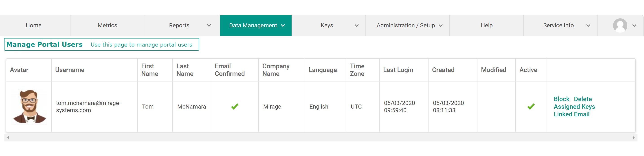Open Linked Email for the user
The image size is (644, 156).
[x=571, y=114]
